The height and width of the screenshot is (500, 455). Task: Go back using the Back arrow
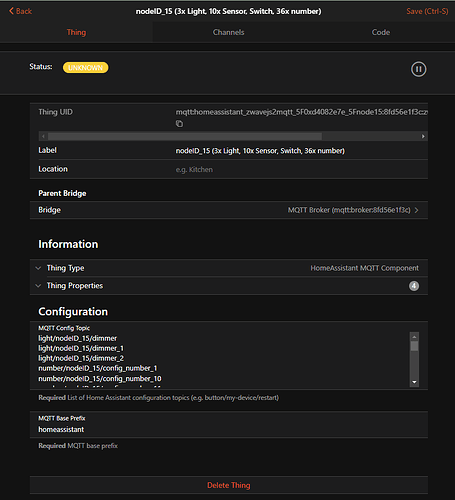(x=20, y=11)
